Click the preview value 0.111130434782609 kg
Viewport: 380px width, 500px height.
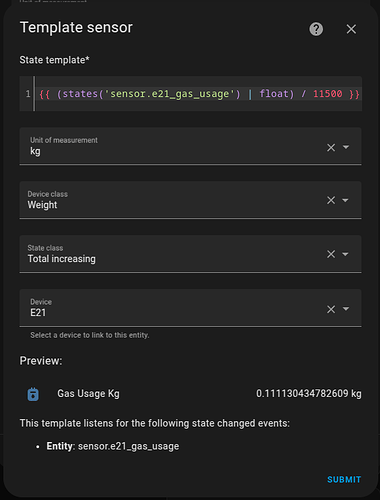[309, 394]
